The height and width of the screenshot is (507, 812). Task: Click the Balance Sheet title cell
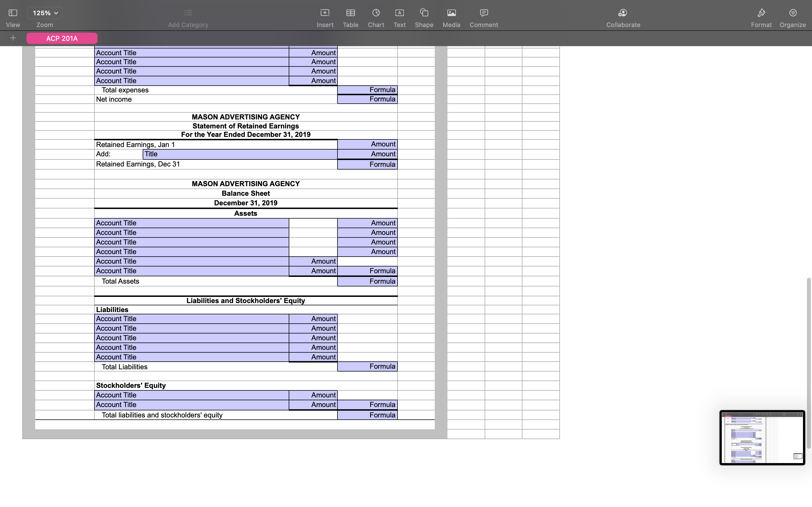245,193
